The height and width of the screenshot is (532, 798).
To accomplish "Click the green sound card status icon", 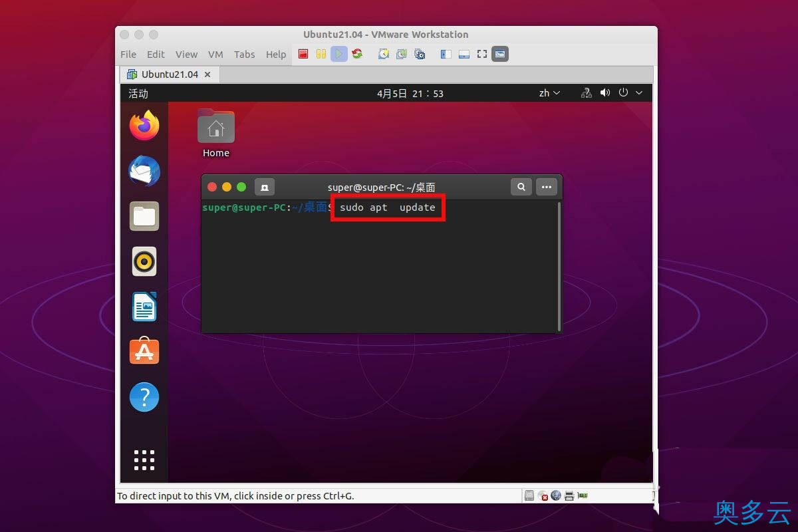I will 582,495.
